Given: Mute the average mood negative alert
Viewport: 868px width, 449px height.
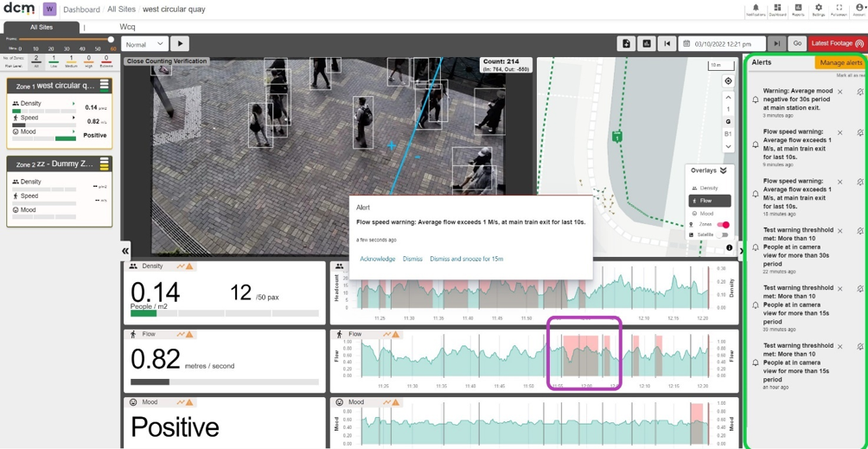Looking at the screenshot, I should point(859,92).
